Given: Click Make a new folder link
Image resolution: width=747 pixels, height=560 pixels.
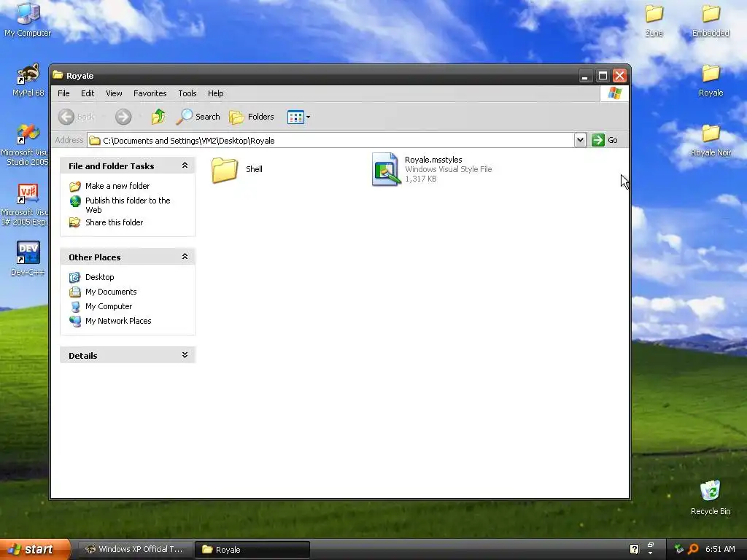Looking at the screenshot, I should [x=117, y=186].
